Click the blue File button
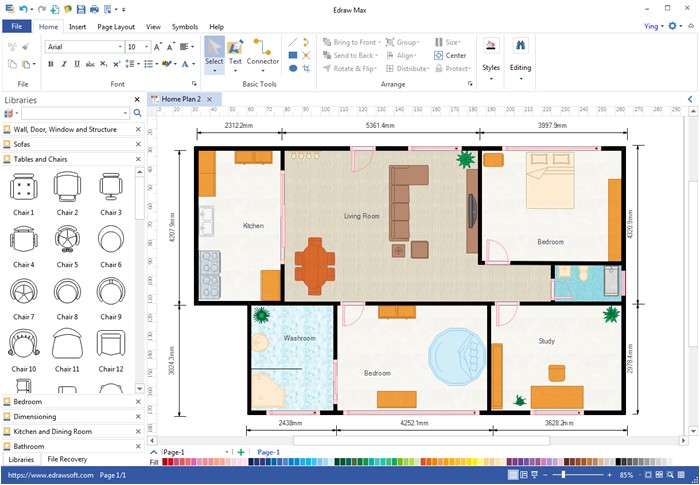This screenshot has width=700, height=485. [x=17, y=27]
